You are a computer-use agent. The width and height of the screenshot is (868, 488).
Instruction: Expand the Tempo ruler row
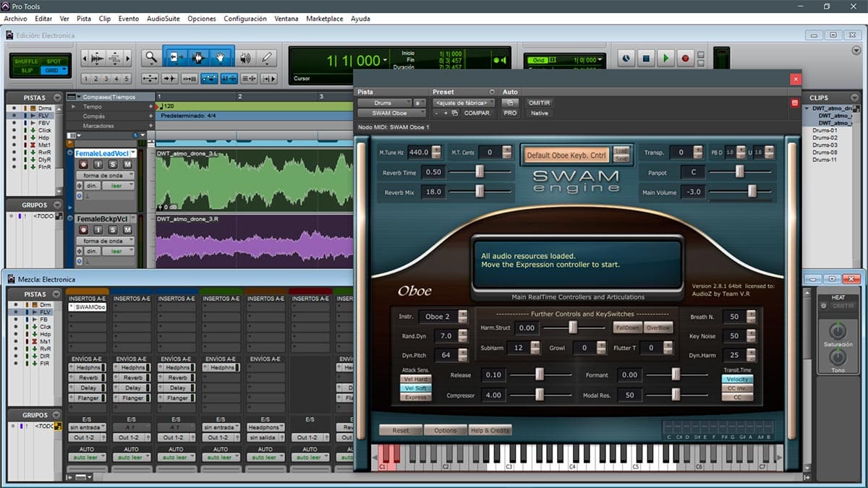point(73,106)
